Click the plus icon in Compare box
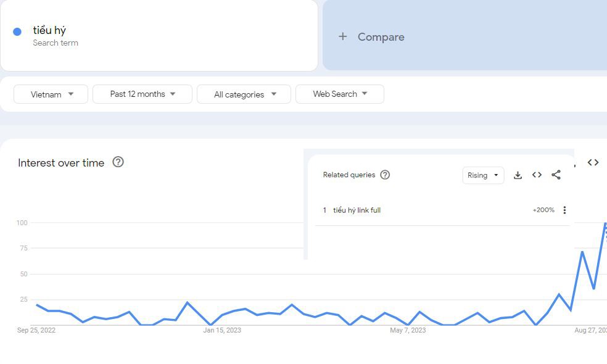The width and height of the screenshot is (607, 364). pos(343,36)
